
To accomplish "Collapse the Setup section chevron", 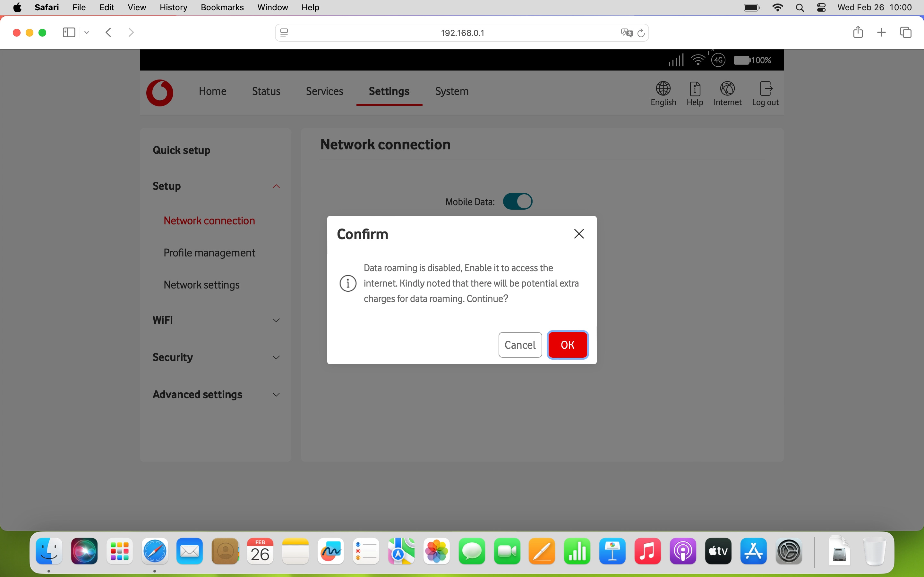I will (276, 186).
